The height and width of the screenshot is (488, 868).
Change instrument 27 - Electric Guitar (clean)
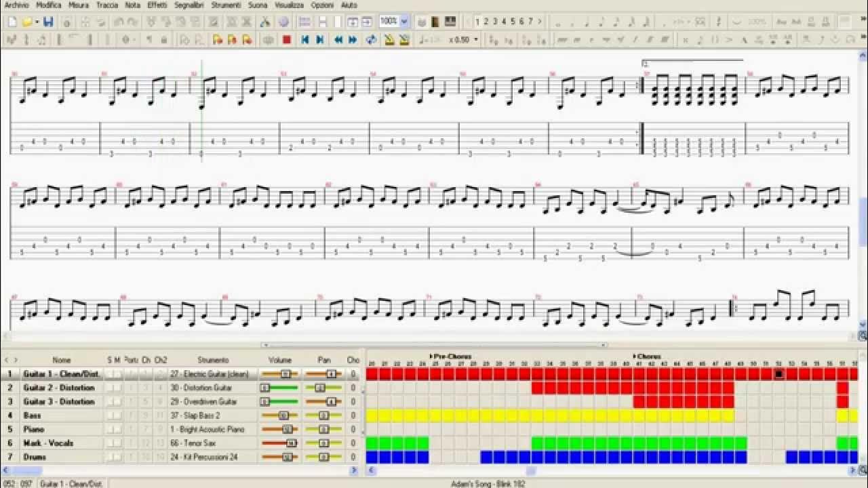210,374
